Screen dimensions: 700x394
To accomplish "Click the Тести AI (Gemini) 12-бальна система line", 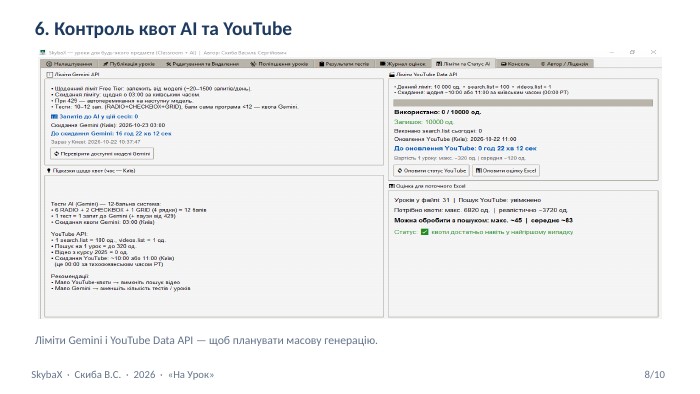I will click(x=105, y=204).
